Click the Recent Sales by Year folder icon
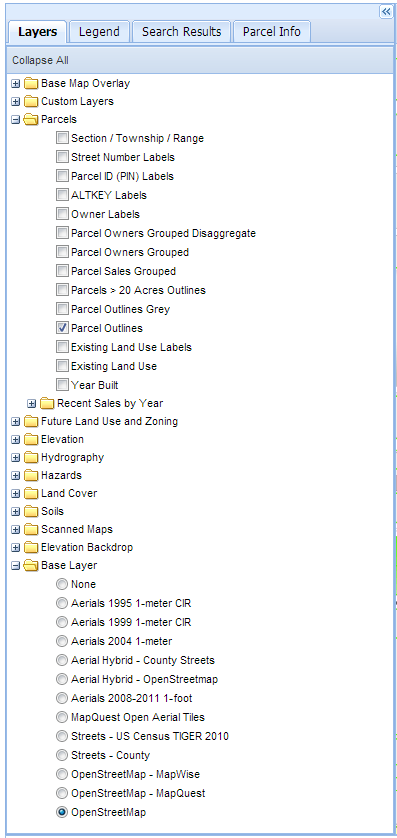 [x=48, y=404]
